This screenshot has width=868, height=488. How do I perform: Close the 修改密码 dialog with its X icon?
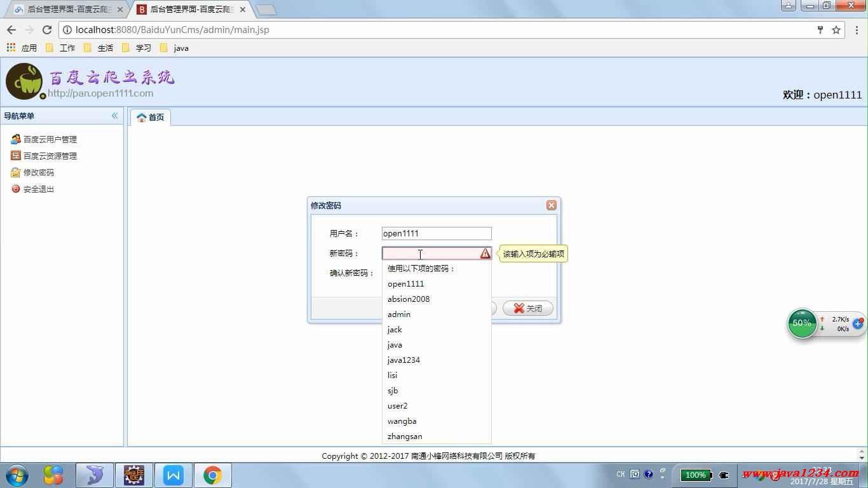pos(552,205)
